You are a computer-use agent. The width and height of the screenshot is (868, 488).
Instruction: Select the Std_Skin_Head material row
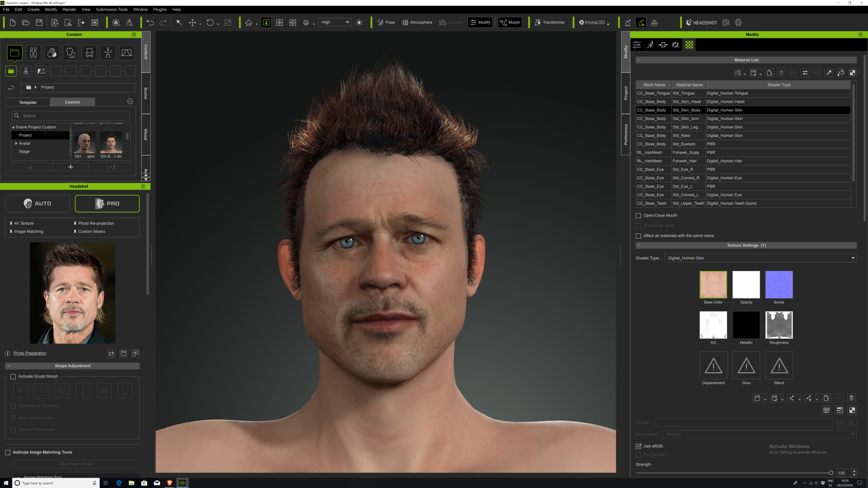point(743,102)
